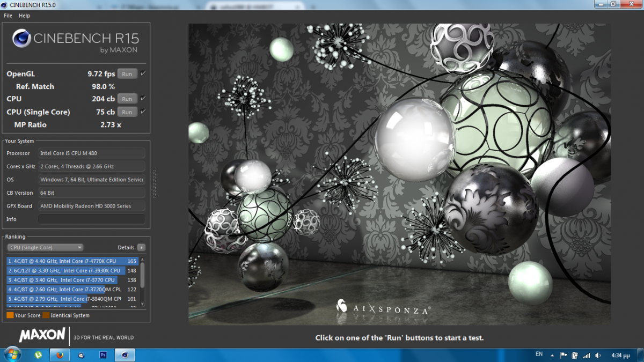Viewport: 644px width, 362px height.
Task: Click the GFX Board field value
Action: pos(91,206)
